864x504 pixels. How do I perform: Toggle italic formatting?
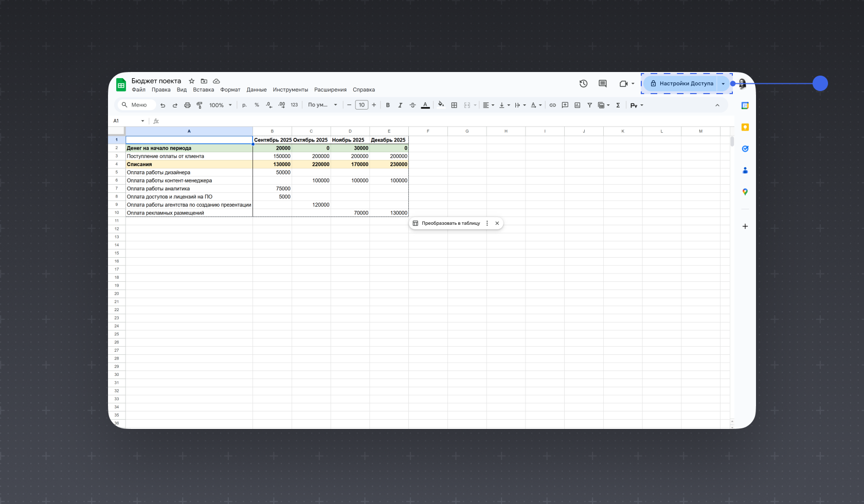click(400, 105)
